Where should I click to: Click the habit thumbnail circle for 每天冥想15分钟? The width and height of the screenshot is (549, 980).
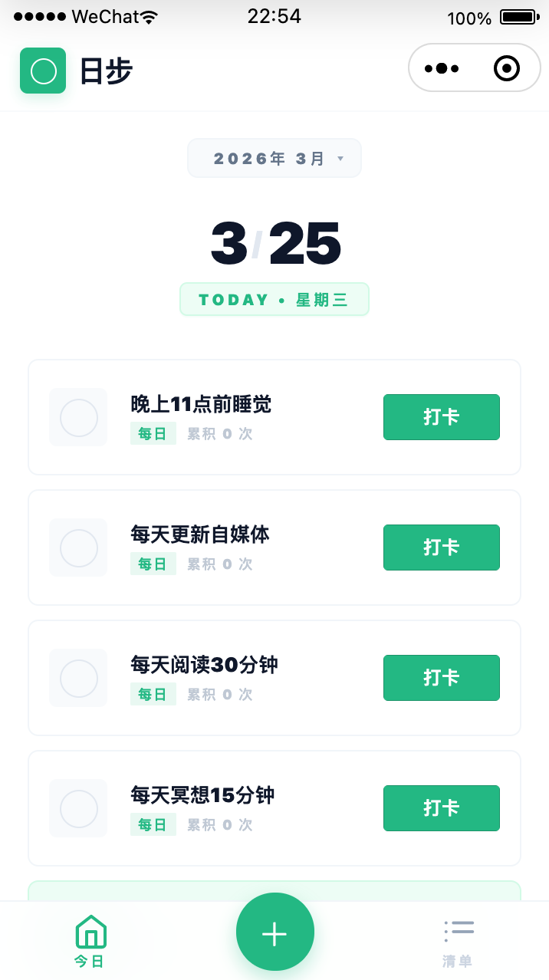[x=77, y=808]
